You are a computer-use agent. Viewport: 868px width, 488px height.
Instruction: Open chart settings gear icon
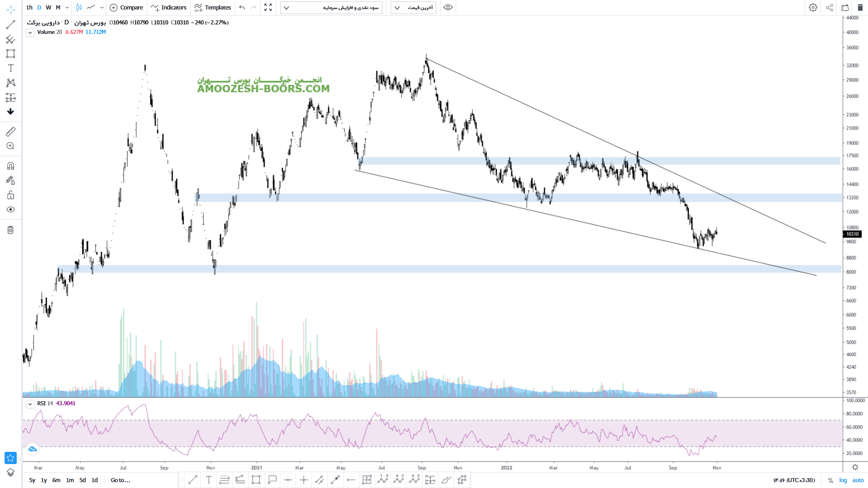click(x=813, y=8)
